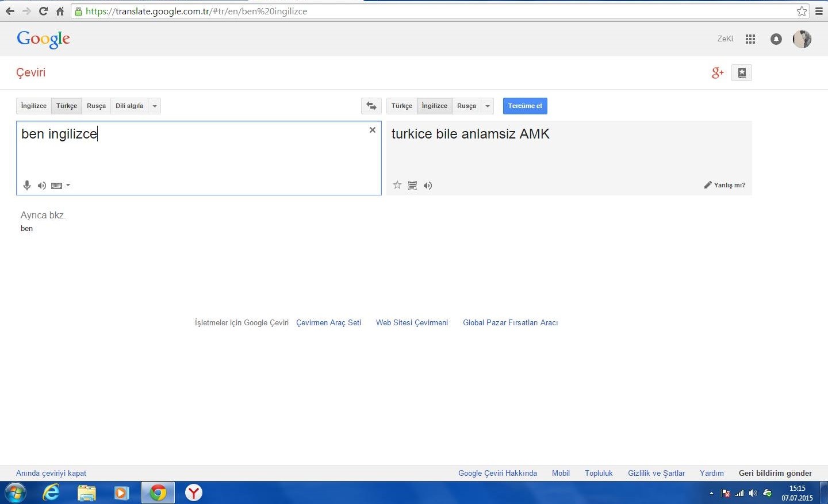Open Windows Start button

[x=15, y=493]
